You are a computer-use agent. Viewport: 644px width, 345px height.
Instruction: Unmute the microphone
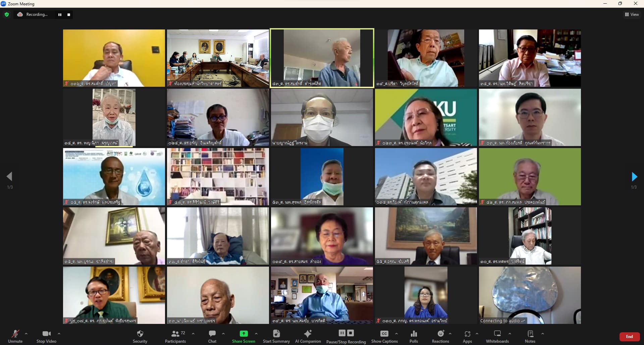(15, 336)
